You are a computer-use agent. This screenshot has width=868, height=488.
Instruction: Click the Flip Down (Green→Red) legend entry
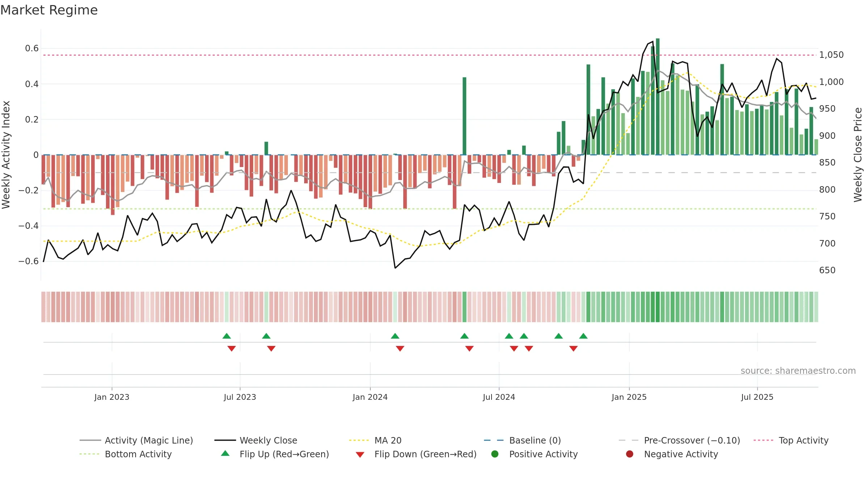click(416, 454)
